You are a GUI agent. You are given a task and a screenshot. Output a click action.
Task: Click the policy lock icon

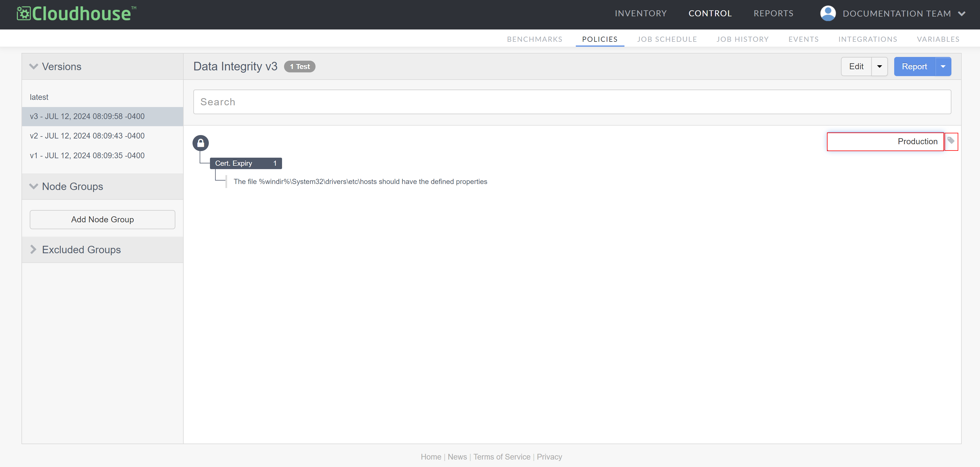click(x=201, y=143)
